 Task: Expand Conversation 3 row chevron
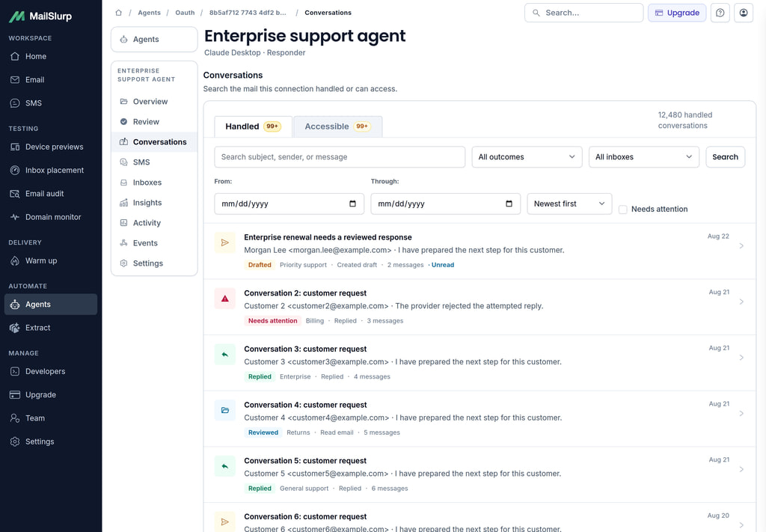(x=741, y=358)
